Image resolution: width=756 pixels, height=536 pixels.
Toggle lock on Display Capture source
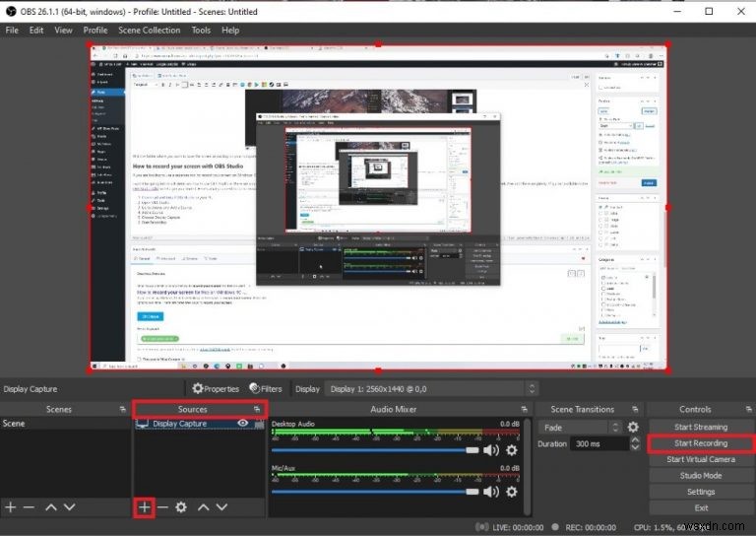coord(260,424)
